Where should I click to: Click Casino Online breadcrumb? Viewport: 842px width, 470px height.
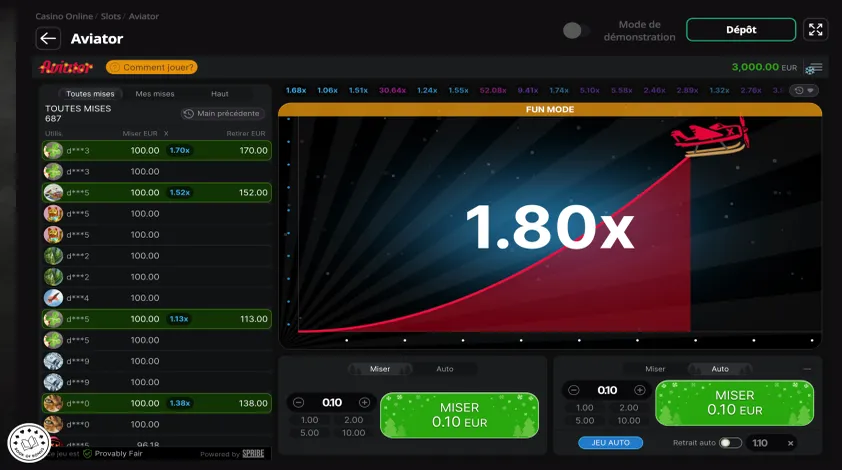(x=64, y=16)
